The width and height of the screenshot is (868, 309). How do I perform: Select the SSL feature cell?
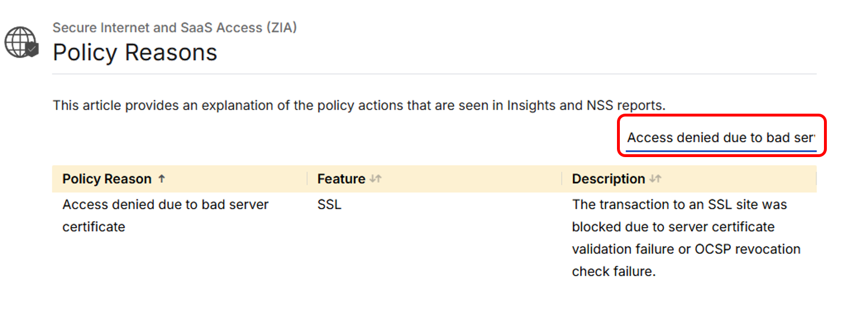pos(329,204)
